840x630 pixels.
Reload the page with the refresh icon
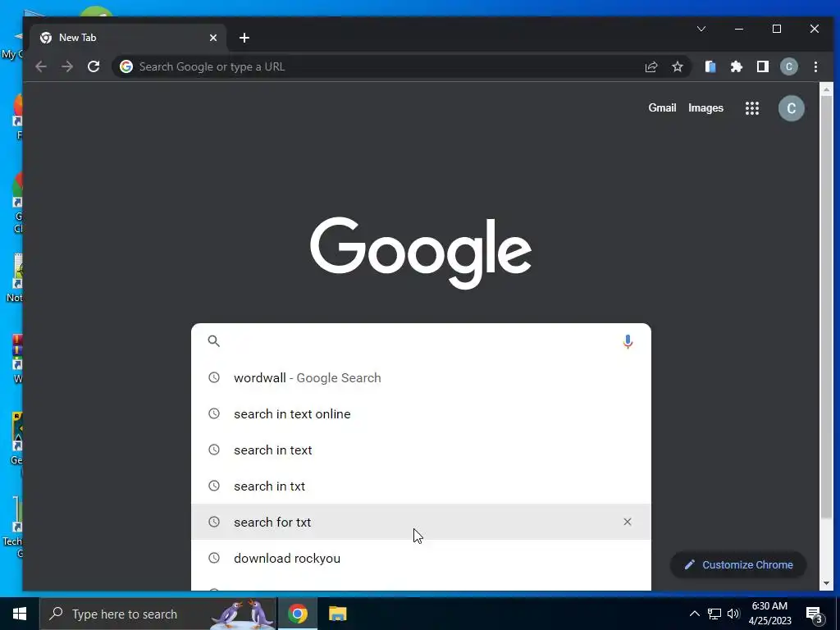94,66
